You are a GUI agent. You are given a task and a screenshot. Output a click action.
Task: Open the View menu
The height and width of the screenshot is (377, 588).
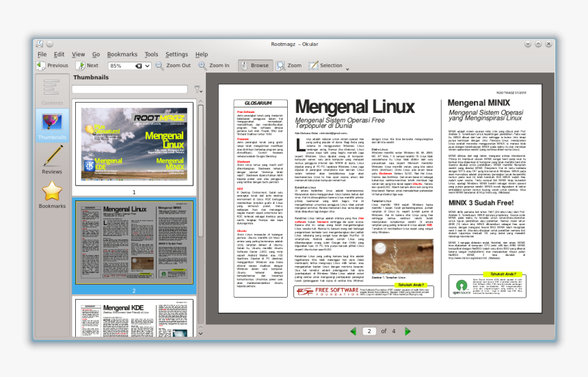(x=79, y=54)
